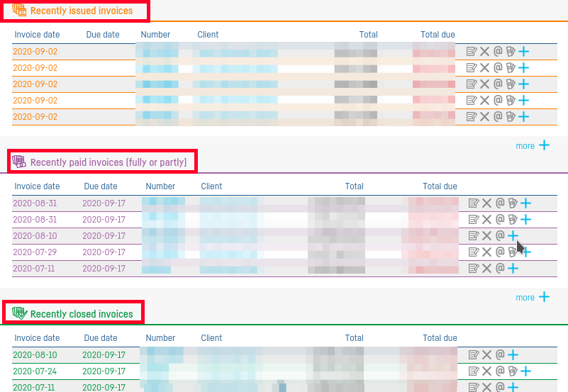This screenshot has width=568, height=392.
Task: Add payment to closed invoice 2020-07-24
Action: (513, 371)
